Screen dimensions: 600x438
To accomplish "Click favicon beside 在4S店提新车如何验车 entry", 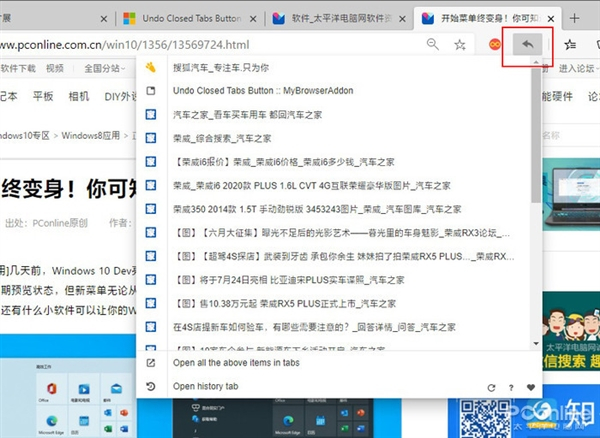I will (x=151, y=327).
